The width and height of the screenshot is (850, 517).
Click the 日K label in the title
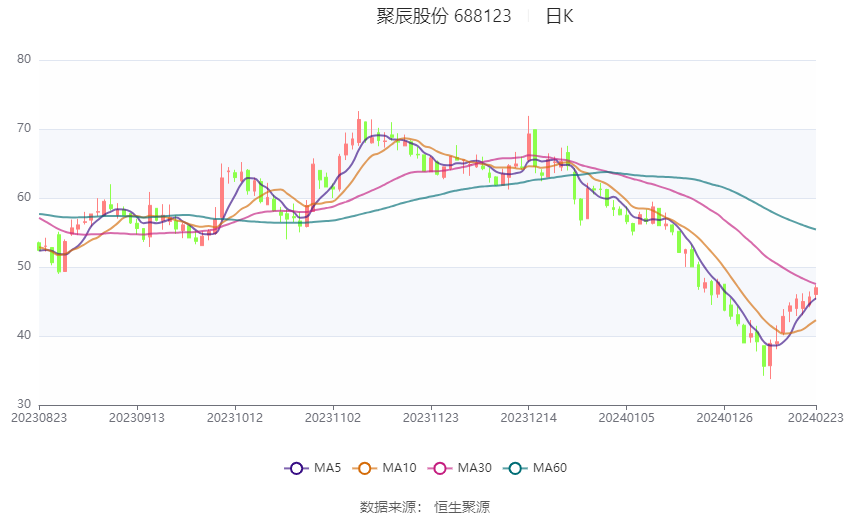click(x=559, y=16)
